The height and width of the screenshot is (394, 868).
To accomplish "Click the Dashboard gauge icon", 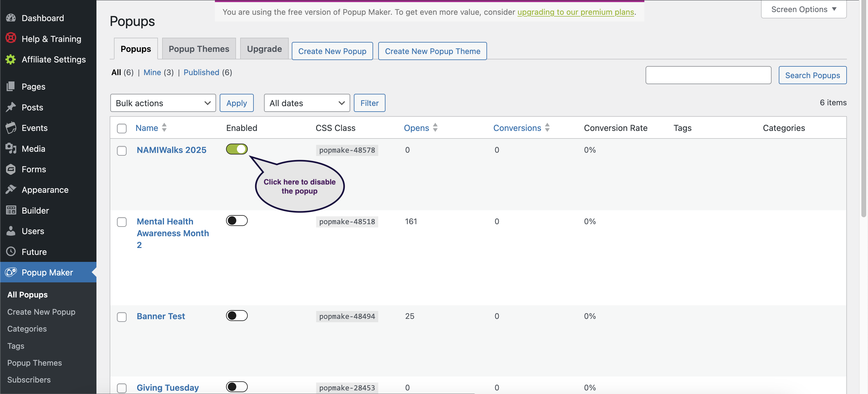I will click(x=11, y=18).
